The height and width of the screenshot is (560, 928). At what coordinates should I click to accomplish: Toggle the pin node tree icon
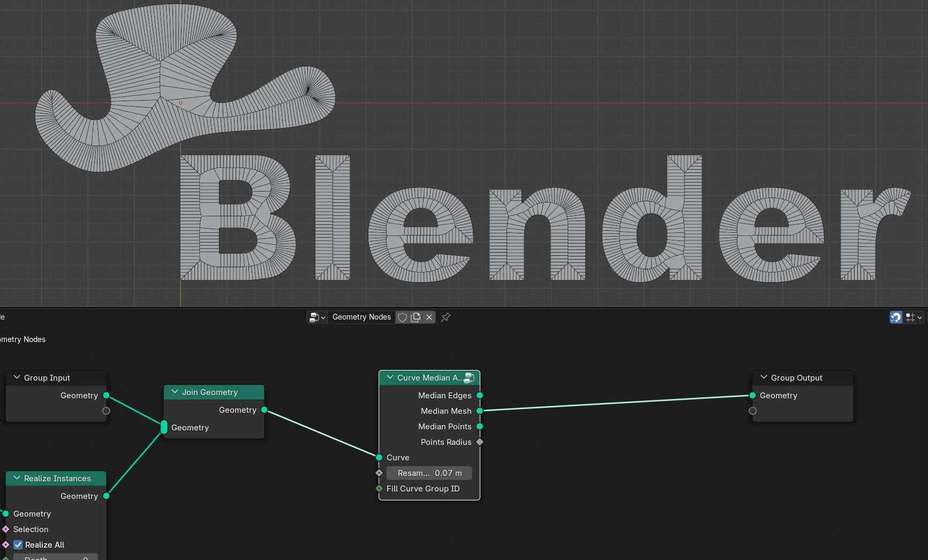coord(446,317)
